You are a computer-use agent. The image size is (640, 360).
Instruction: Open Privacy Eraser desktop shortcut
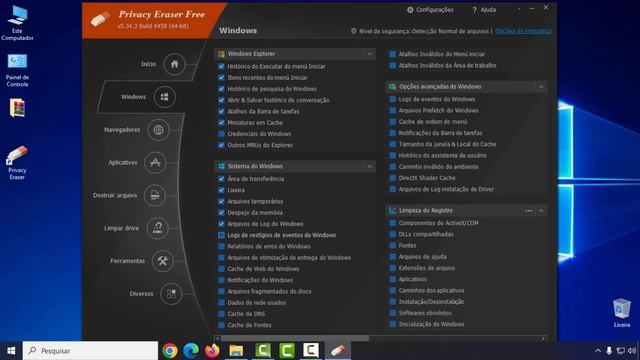point(17,162)
